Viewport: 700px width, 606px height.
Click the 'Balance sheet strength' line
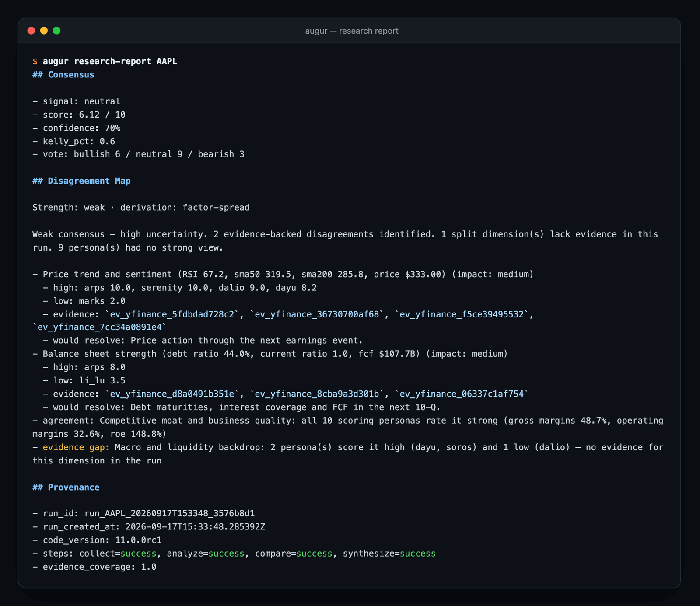tap(270, 354)
